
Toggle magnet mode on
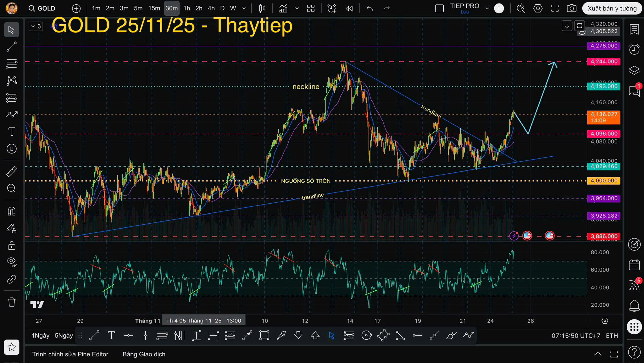(12, 211)
